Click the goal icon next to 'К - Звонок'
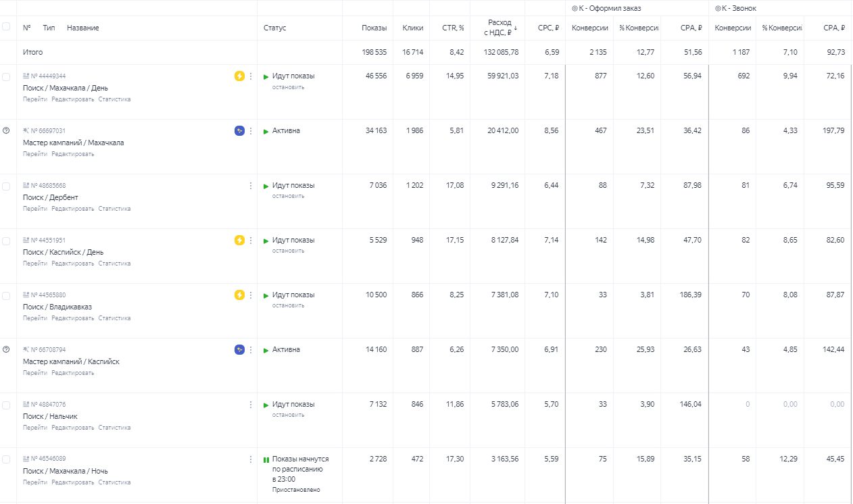Screen dimensions: 853x504 point(718,9)
